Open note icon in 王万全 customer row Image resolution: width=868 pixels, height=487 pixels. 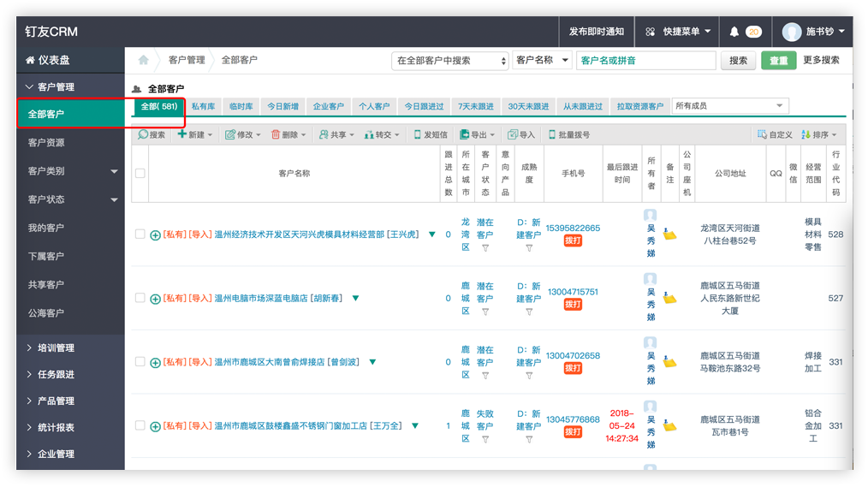(669, 425)
